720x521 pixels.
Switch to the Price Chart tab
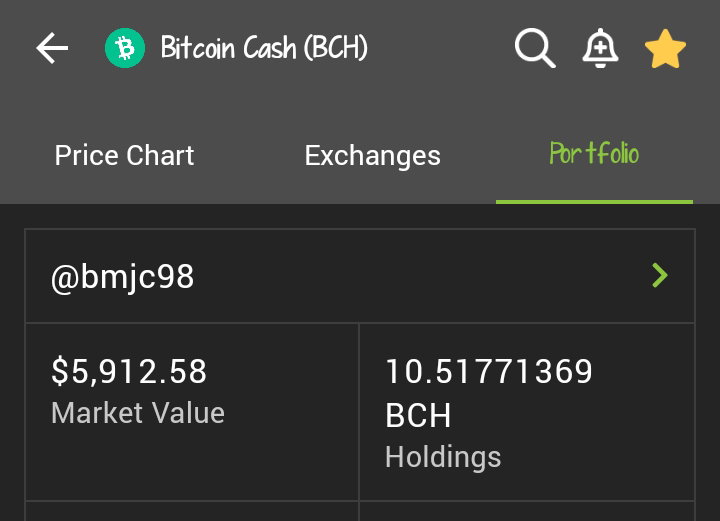(x=124, y=155)
